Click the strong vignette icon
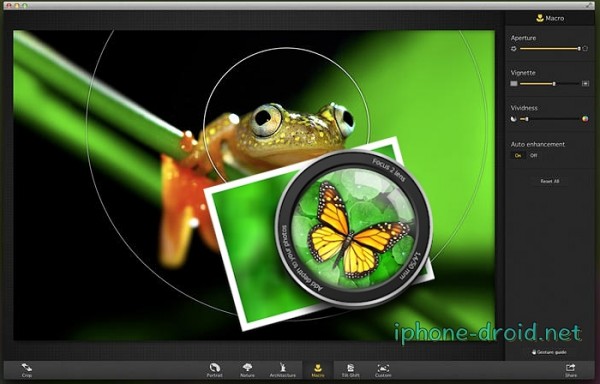The height and width of the screenshot is (384, 600). 585,83
